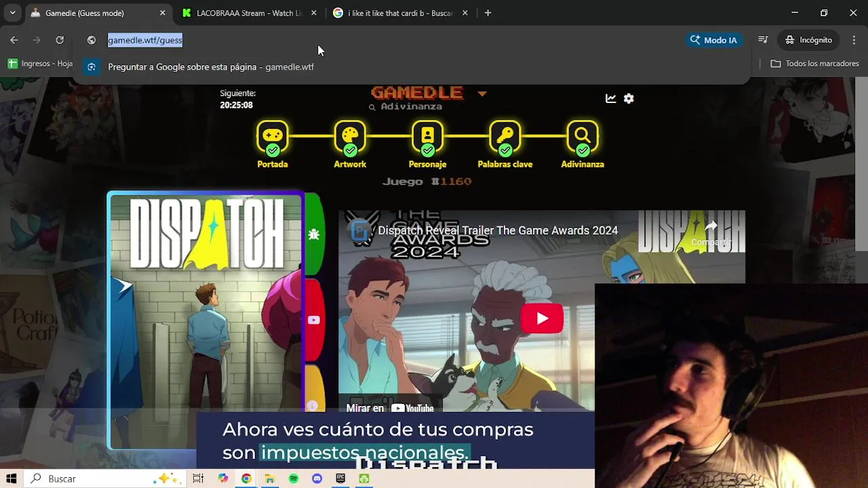Open the Todos los marcadores folder

pos(814,64)
